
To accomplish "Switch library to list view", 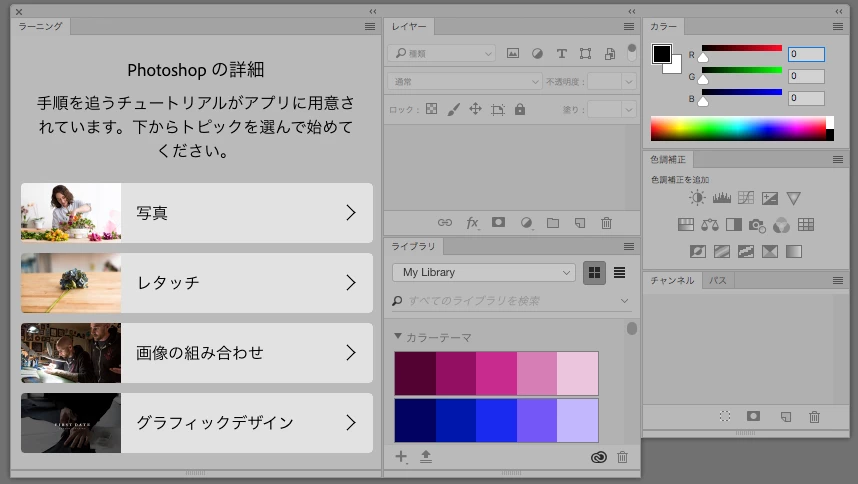I will [x=619, y=272].
